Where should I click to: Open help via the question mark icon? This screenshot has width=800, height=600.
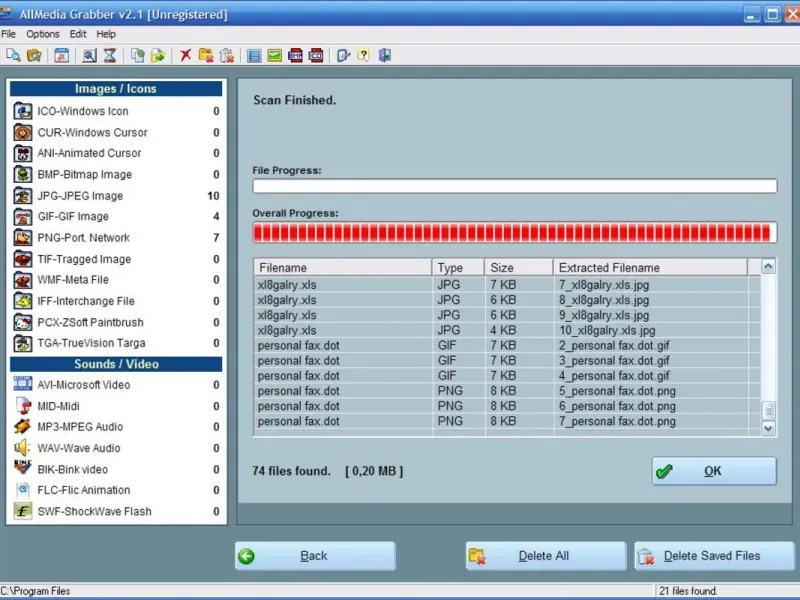363,56
